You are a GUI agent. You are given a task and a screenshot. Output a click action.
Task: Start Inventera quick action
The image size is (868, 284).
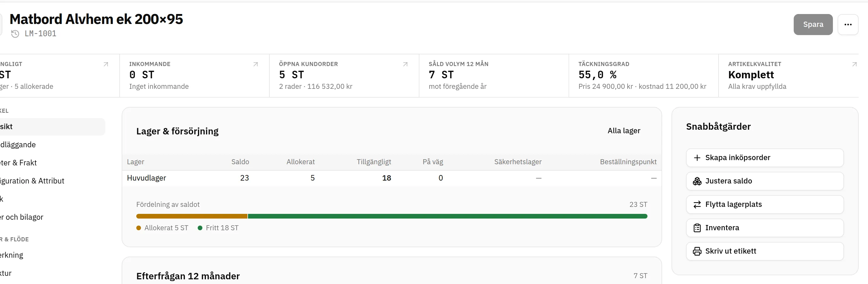[764, 228]
